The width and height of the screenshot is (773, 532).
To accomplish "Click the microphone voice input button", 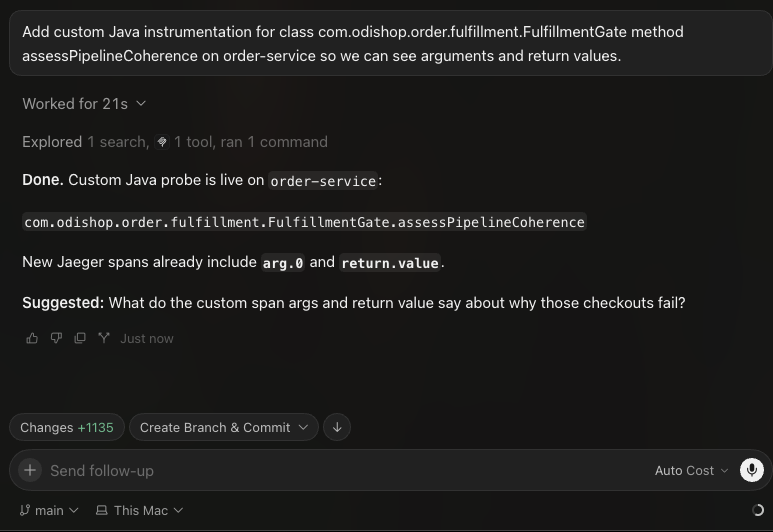I will coord(752,470).
